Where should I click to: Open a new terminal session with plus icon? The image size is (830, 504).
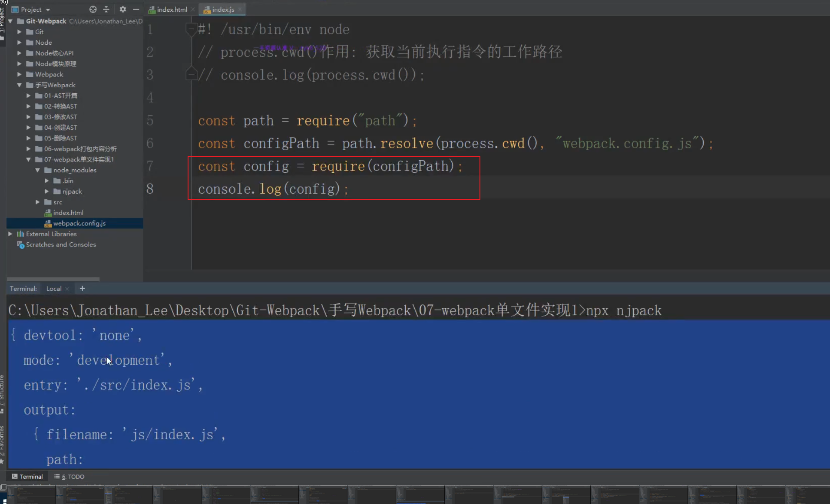(x=82, y=288)
